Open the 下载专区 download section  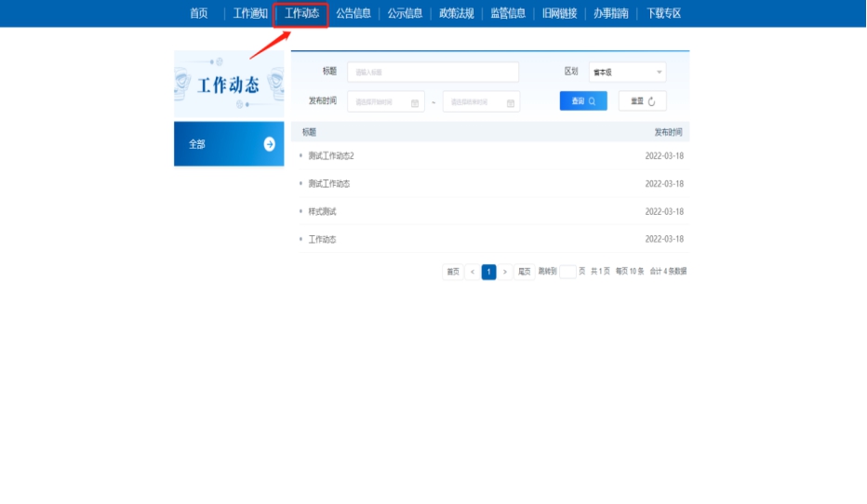point(663,13)
